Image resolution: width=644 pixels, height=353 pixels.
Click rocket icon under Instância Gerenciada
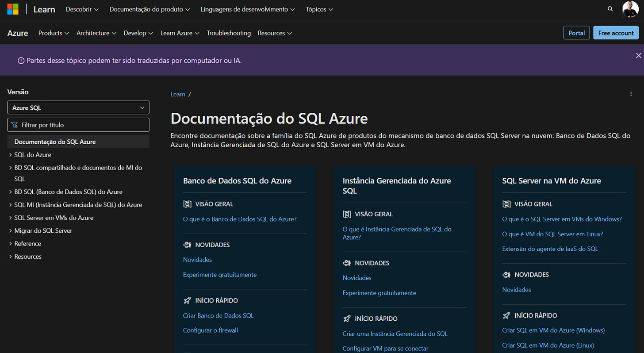[x=347, y=318]
